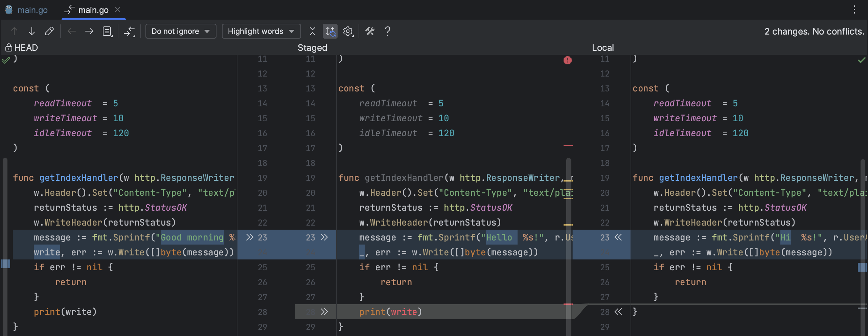Open help with the question mark icon
The height and width of the screenshot is (336, 868).
coord(387,31)
